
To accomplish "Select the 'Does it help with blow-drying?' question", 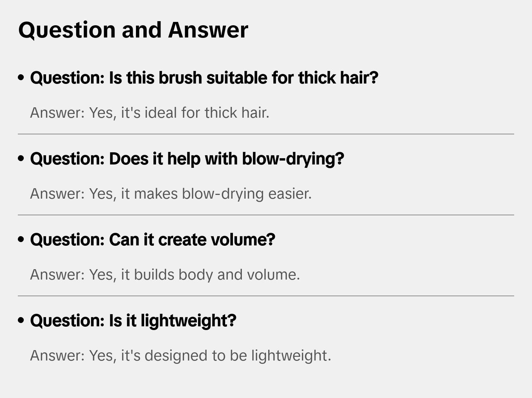I will click(x=187, y=159).
